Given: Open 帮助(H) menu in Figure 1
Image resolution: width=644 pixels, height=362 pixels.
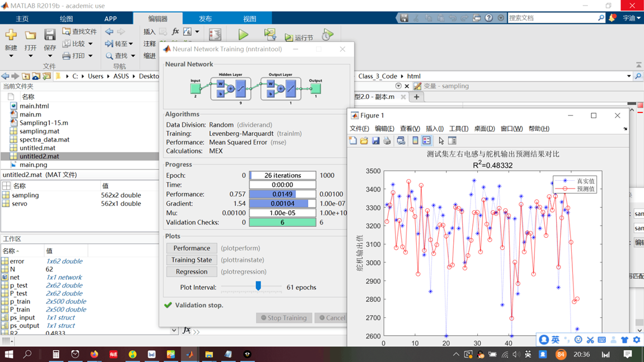Looking at the screenshot, I should pos(539,129).
